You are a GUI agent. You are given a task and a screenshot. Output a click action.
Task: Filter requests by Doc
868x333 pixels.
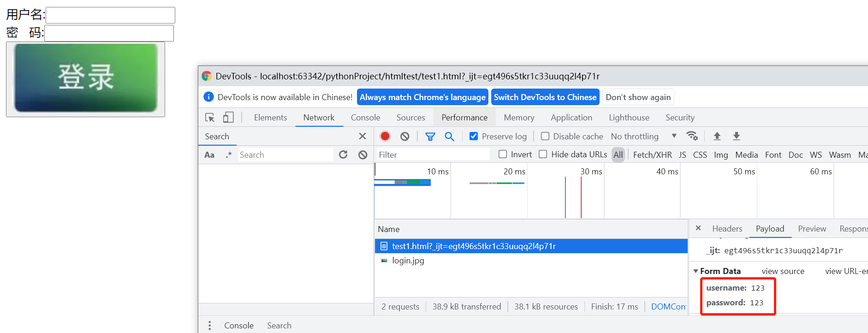796,155
